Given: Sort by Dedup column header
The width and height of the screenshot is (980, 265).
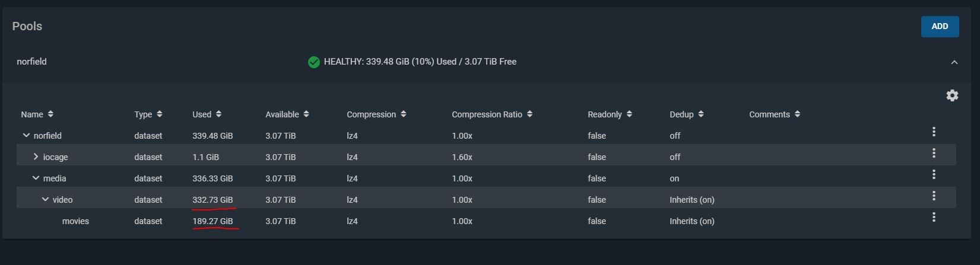Looking at the screenshot, I should coord(687,114).
